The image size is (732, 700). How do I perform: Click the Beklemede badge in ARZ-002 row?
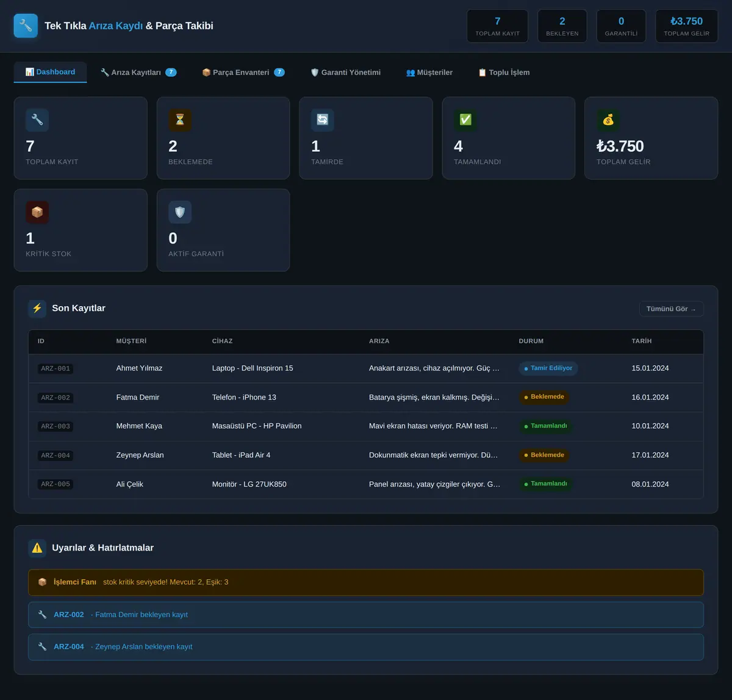(544, 397)
